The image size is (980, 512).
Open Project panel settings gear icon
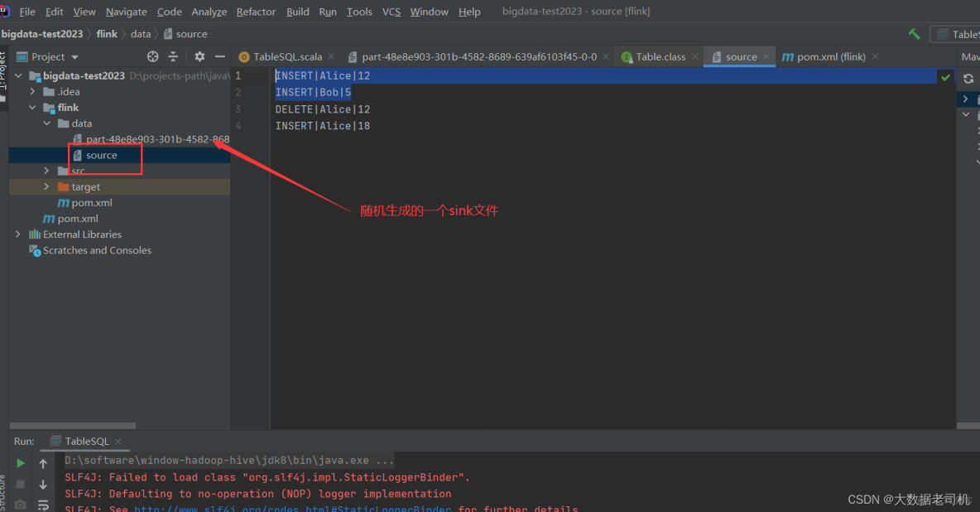(x=199, y=56)
